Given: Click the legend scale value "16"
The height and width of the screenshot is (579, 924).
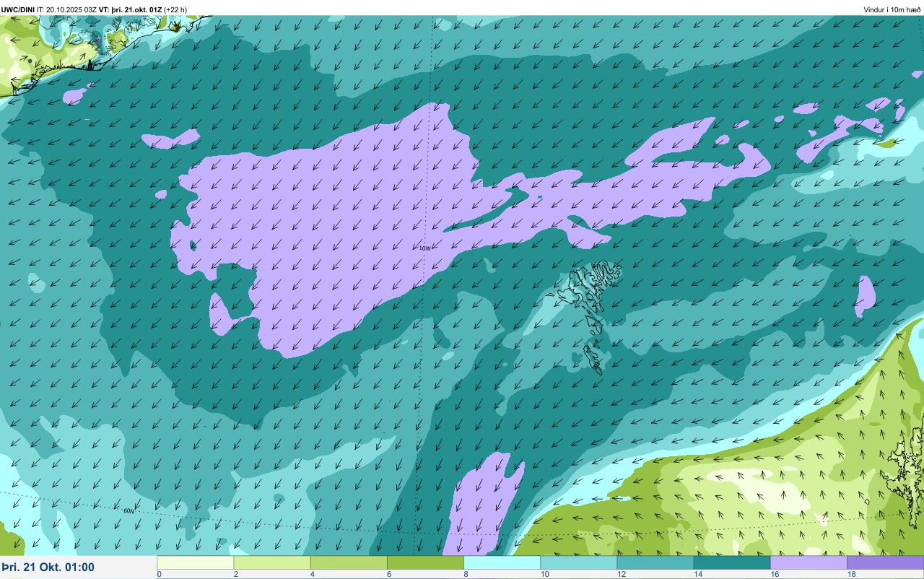Looking at the screenshot, I should pyautogui.click(x=775, y=575).
